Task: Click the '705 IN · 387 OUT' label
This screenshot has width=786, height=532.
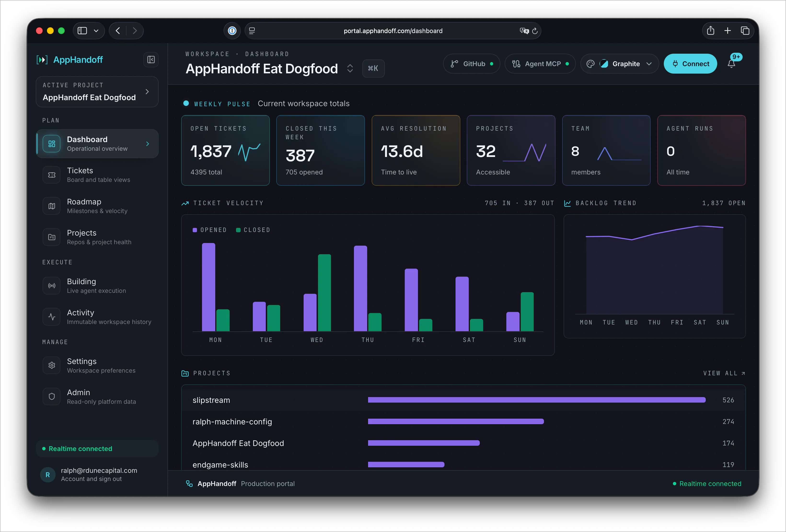Action: tap(520, 203)
